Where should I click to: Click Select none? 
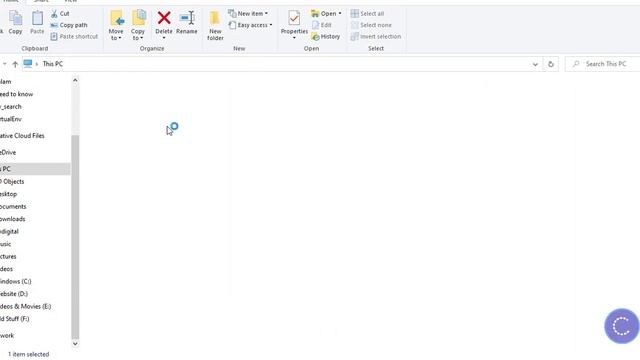pyautogui.click(x=371, y=25)
